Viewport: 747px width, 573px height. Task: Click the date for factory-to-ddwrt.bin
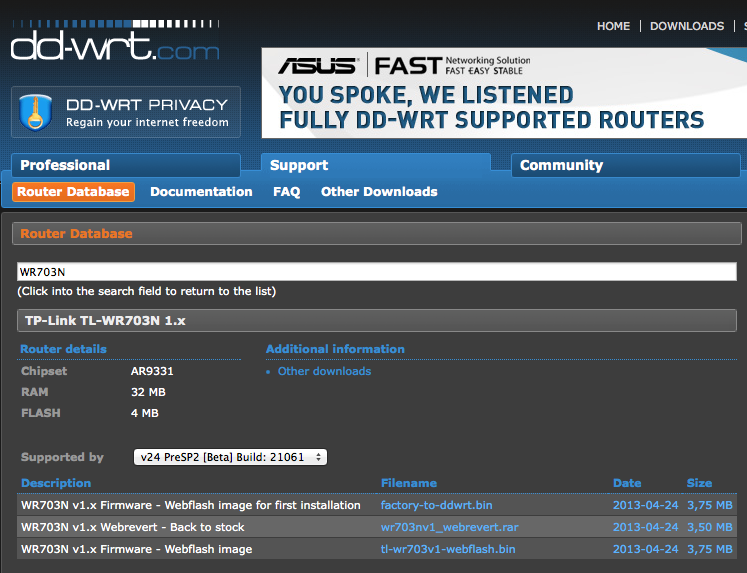pos(645,505)
